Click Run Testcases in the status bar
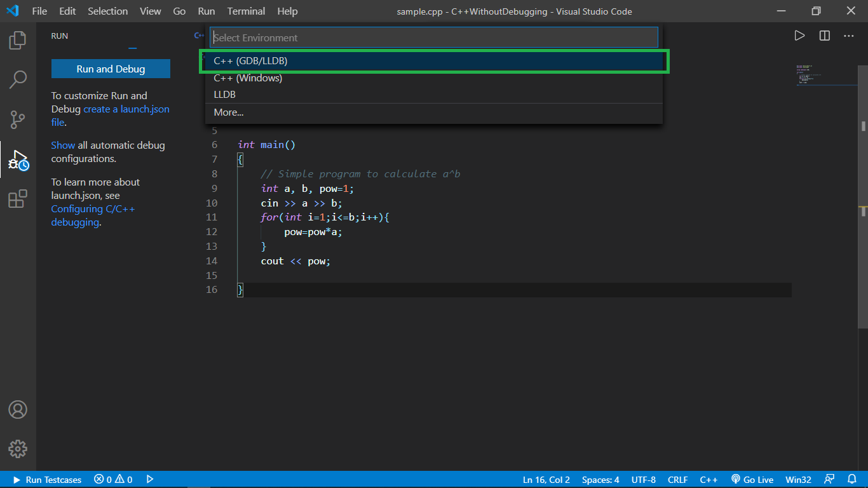868x488 pixels. [x=48, y=480]
